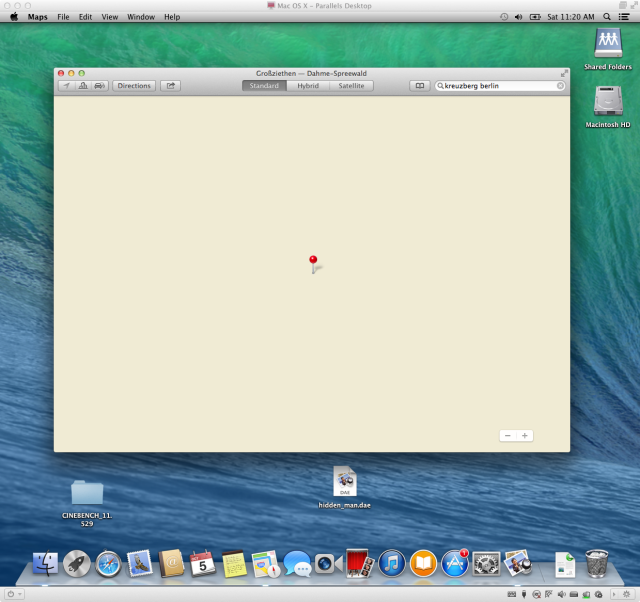The image size is (640, 602).
Task: Open Mail from the Dock
Action: click(x=140, y=564)
